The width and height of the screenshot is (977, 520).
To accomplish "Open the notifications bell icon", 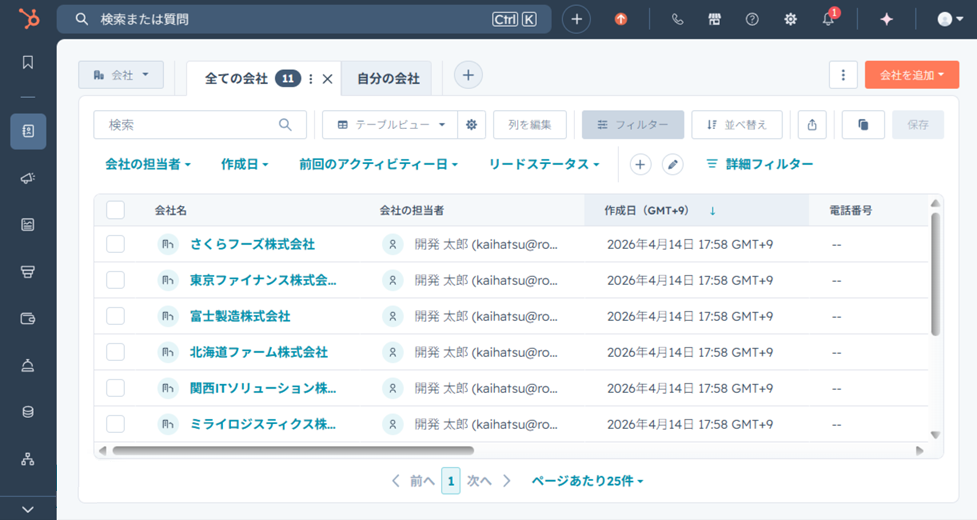I will click(x=828, y=19).
